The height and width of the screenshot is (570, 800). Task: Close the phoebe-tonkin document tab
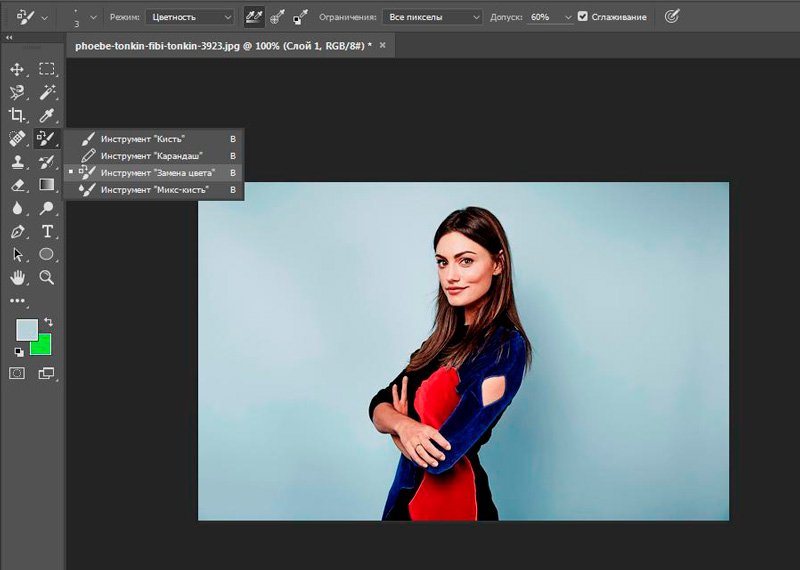click(383, 45)
